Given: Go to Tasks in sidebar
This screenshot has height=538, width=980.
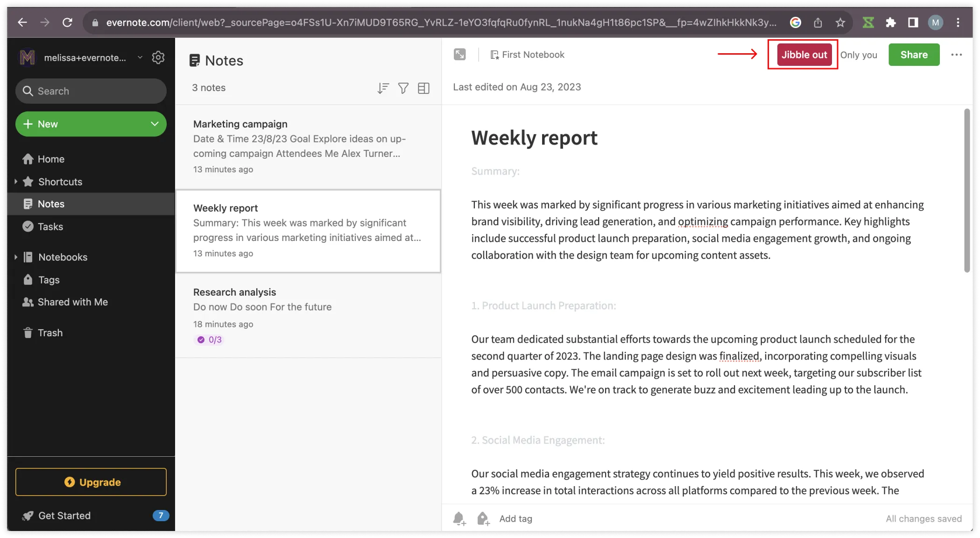Looking at the screenshot, I should (x=50, y=227).
